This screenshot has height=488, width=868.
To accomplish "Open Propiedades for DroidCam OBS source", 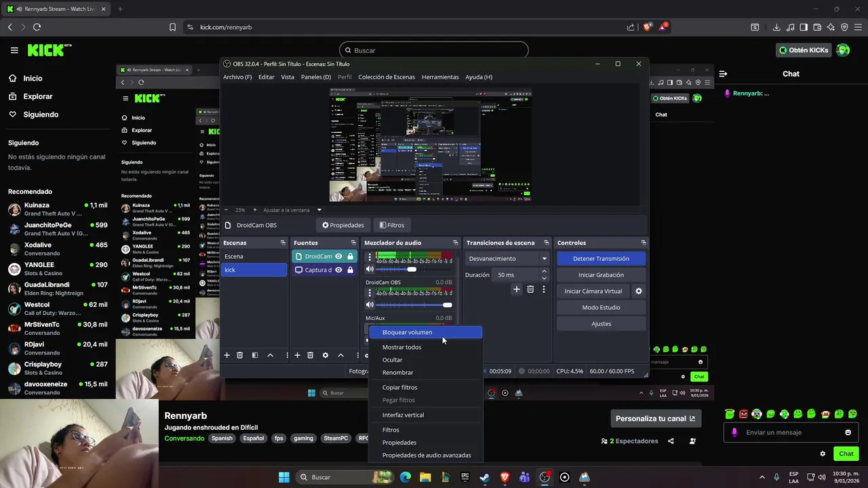I will [x=343, y=225].
